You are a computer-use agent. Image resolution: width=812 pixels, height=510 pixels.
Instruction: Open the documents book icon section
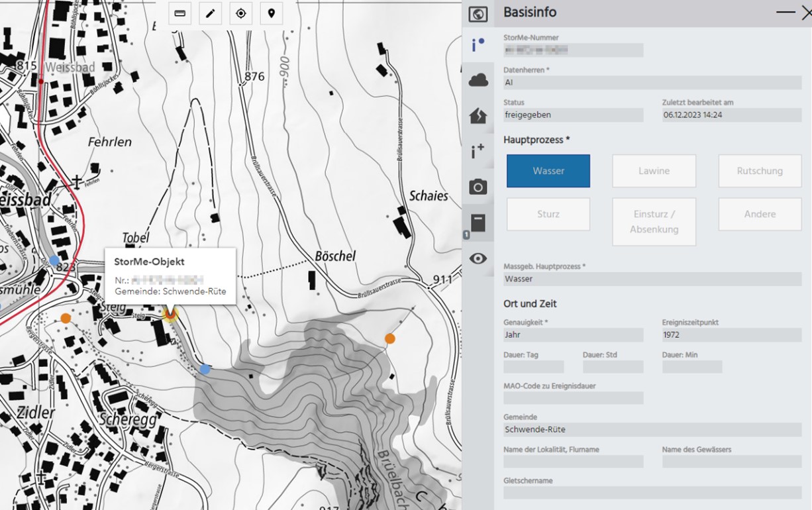coord(478,223)
